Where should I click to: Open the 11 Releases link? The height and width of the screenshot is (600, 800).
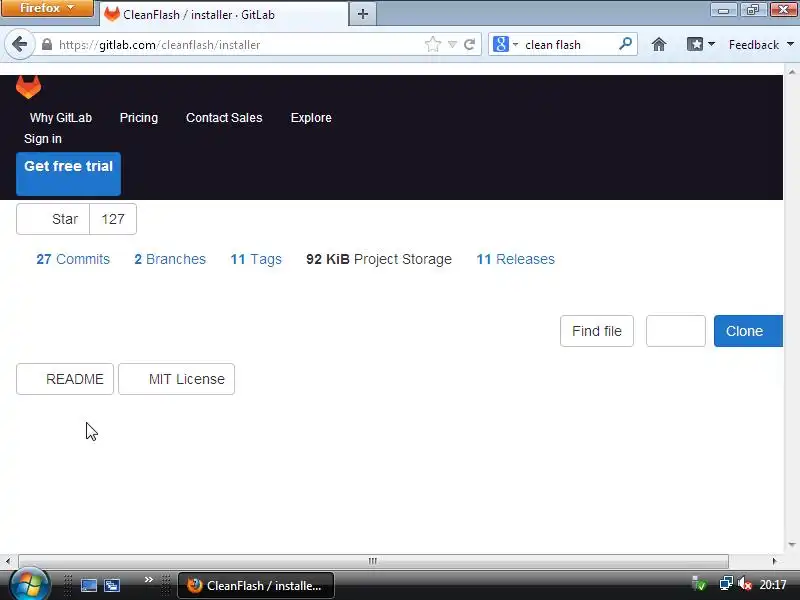pos(515,259)
